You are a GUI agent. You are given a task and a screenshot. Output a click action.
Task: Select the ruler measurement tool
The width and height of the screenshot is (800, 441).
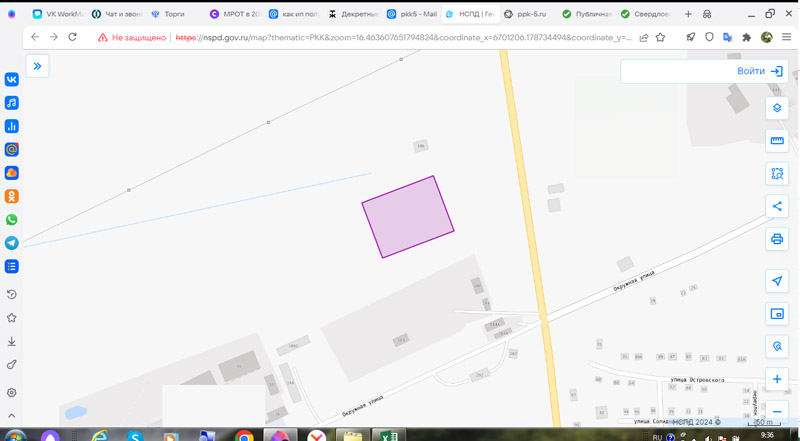[777, 141]
